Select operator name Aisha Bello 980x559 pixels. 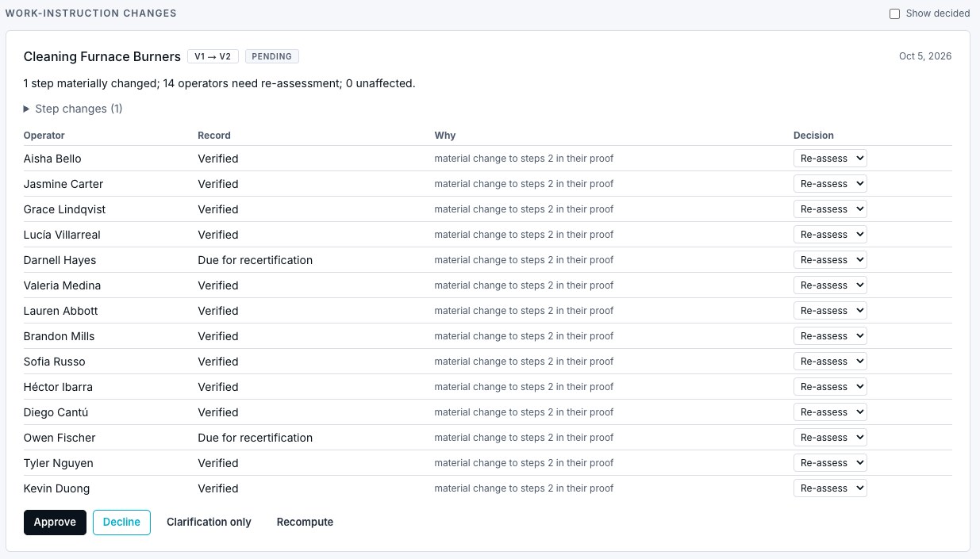pos(52,159)
